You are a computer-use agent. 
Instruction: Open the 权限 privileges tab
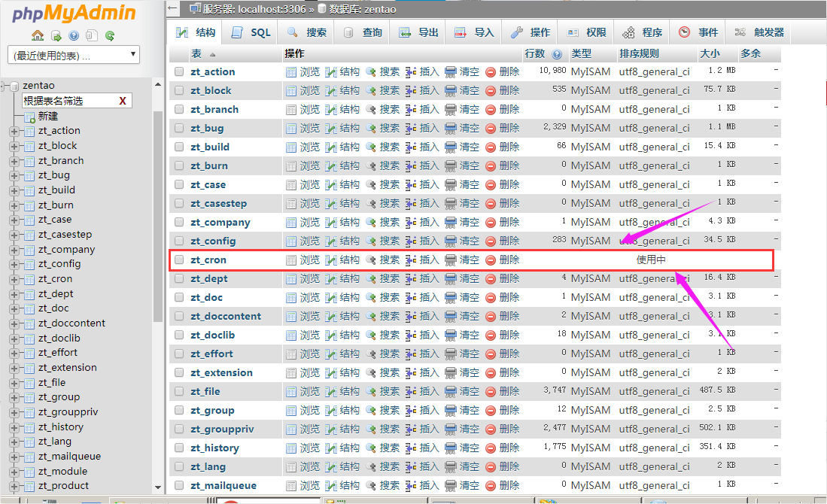coord(586,32)
